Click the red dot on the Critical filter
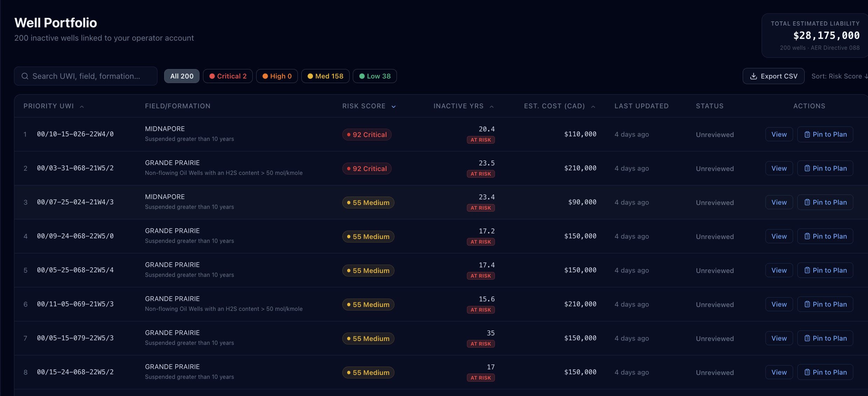 tap(212, 76)
